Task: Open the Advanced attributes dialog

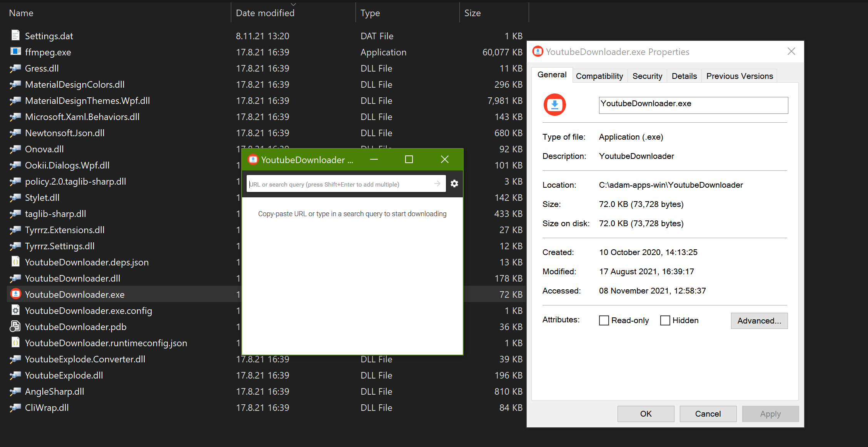Action: click(x=759, y=320)
